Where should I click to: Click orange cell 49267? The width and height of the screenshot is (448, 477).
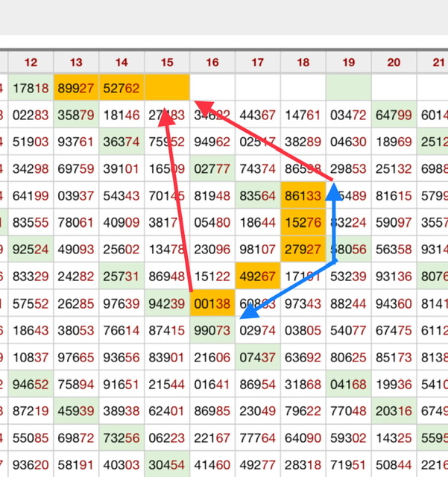coord(258,277)
